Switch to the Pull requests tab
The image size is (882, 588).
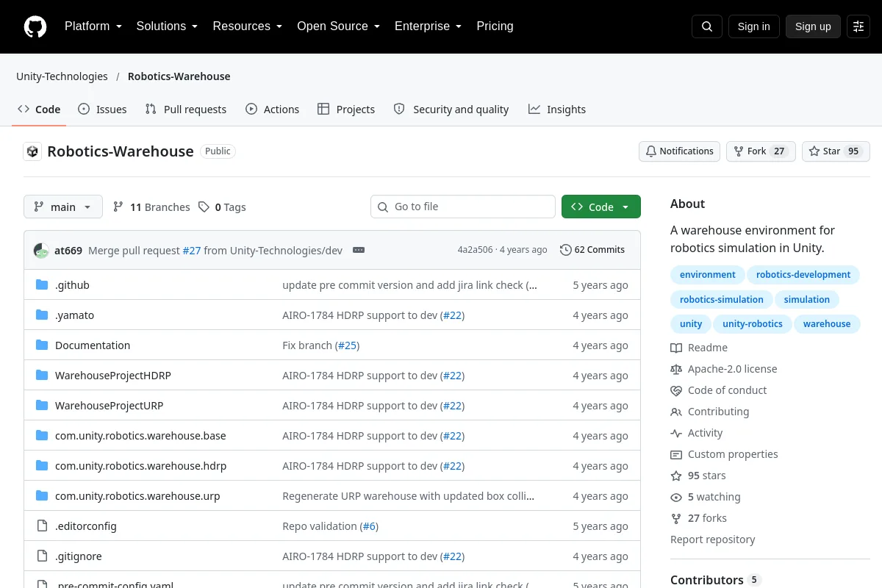point(186,110)
